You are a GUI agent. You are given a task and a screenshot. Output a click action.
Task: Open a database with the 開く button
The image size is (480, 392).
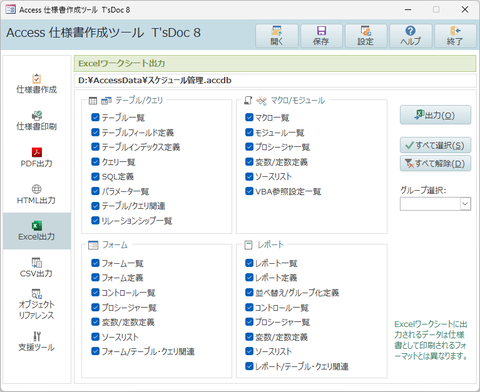277,36
